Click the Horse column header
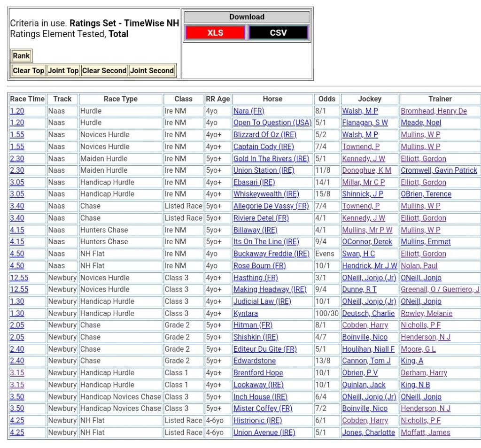The width and height of the screenshot is (481, 448). click(272, 99)
